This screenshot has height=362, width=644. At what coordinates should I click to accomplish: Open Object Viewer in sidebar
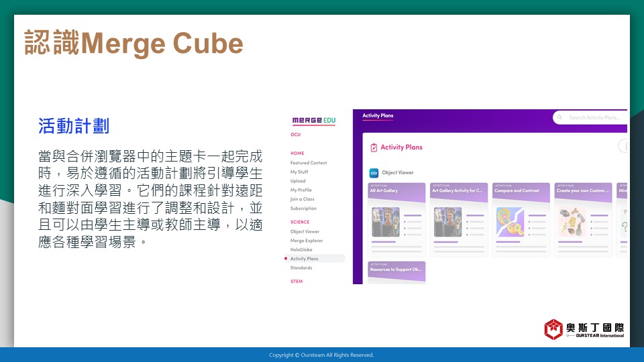coord(305,231)
